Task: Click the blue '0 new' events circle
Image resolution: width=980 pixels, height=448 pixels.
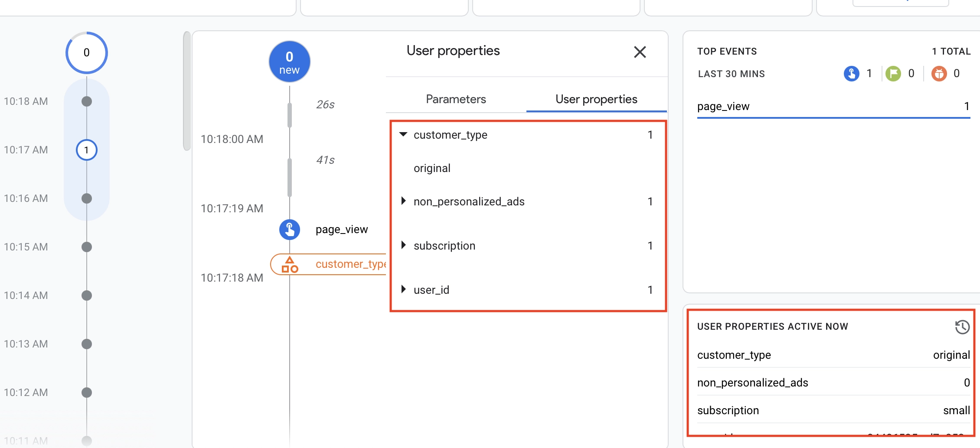Action: click(289, 62)
